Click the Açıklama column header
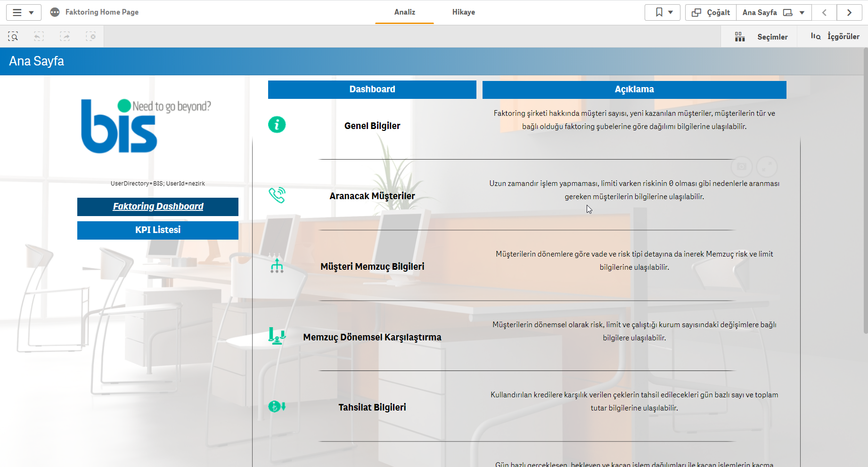The image size is (868, 467). [x=634, y=89]
